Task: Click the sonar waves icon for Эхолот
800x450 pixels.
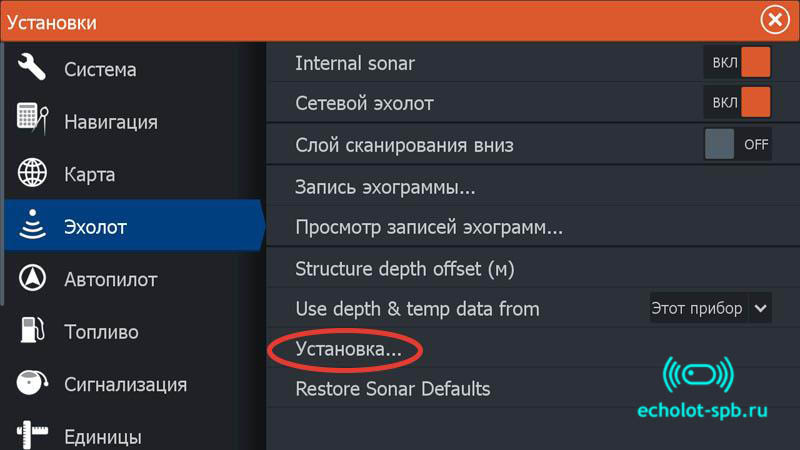Action: click(x=32, y=224)
